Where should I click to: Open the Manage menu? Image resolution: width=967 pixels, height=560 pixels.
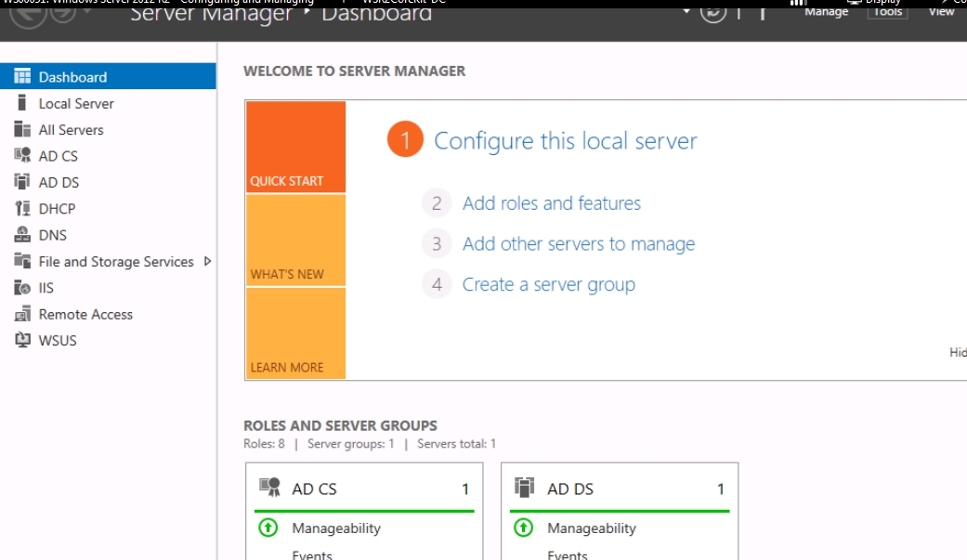(x=827, y=12)
